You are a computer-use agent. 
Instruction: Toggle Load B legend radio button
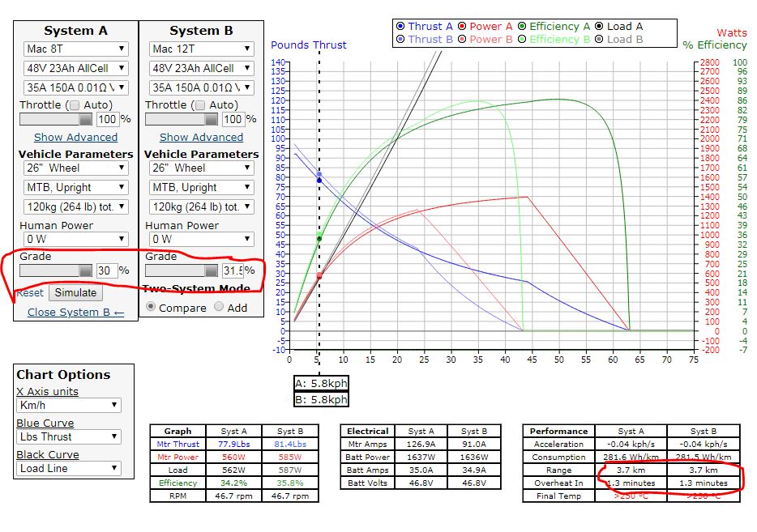click(599, 39)
